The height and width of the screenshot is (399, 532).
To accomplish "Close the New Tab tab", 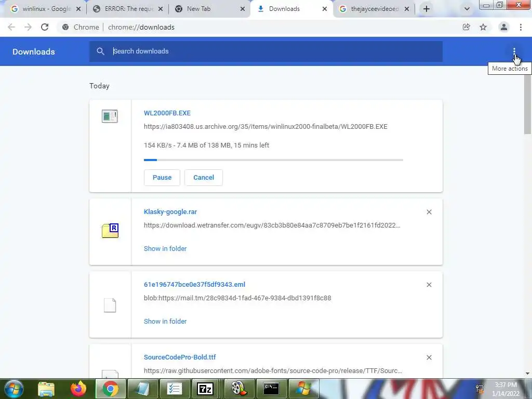I will [x=243, y=9].
